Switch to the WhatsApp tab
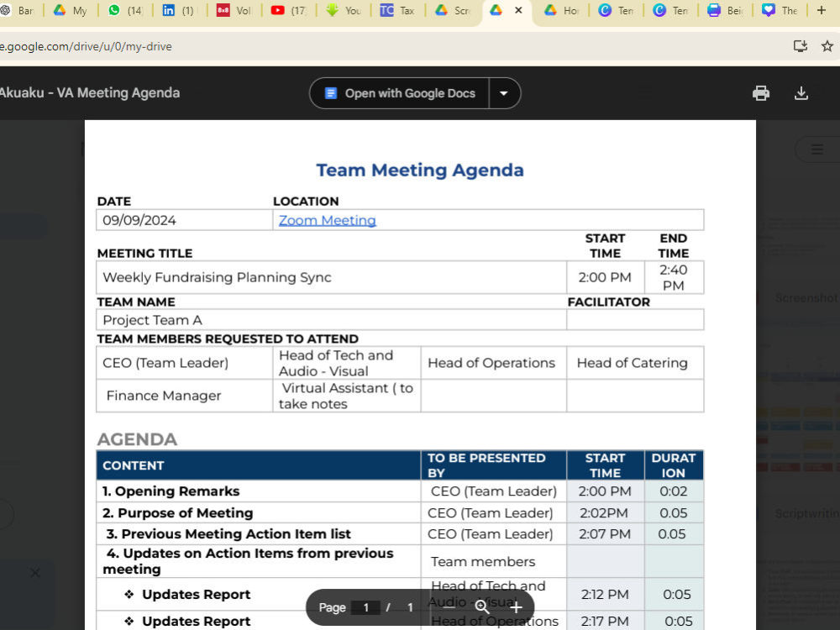The height and width of the screenshot is (630, 840). [x=125, y=10]
